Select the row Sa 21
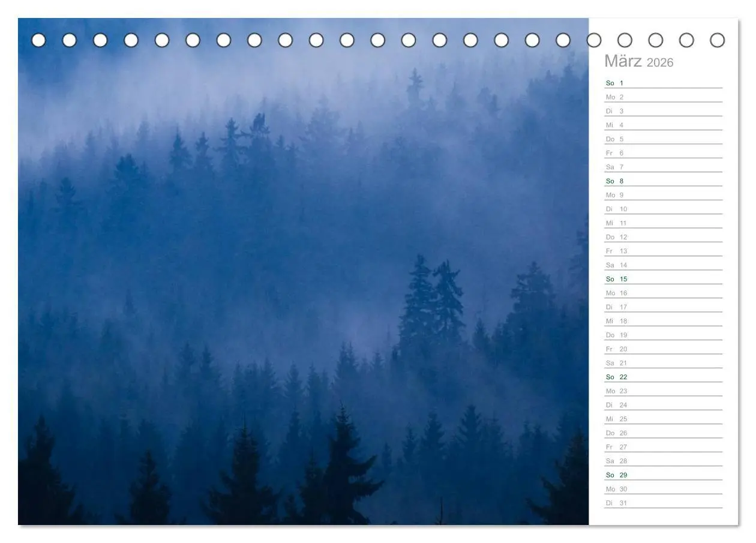 [663, 363]
